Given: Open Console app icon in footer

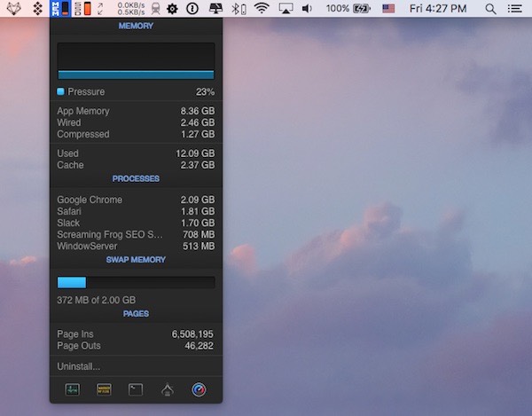Looking at the screenshot, I should coord(104,389).
